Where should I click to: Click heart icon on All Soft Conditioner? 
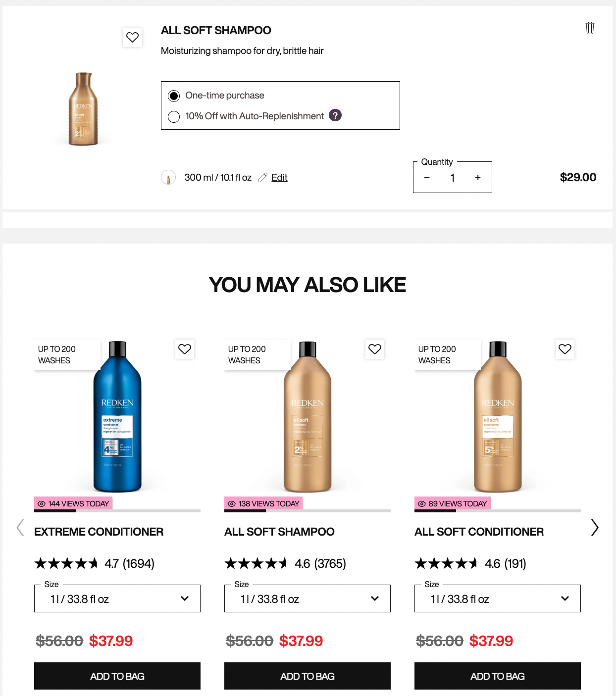[x=565, y=349]
